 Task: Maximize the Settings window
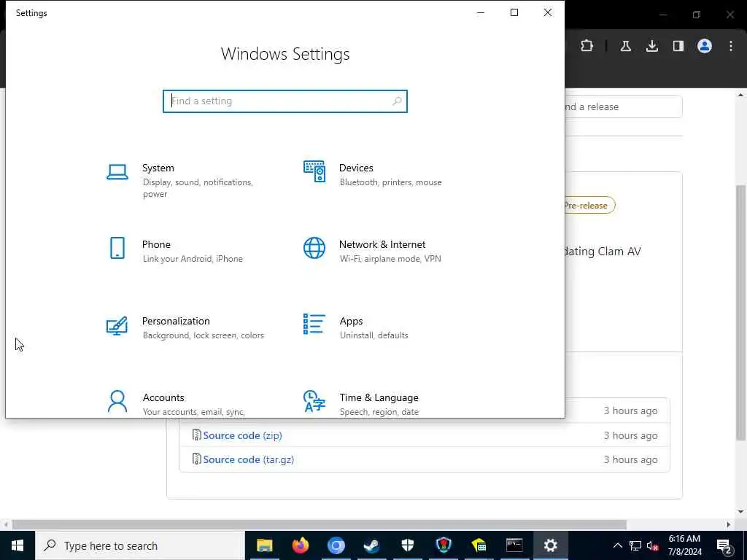point(514,13)
